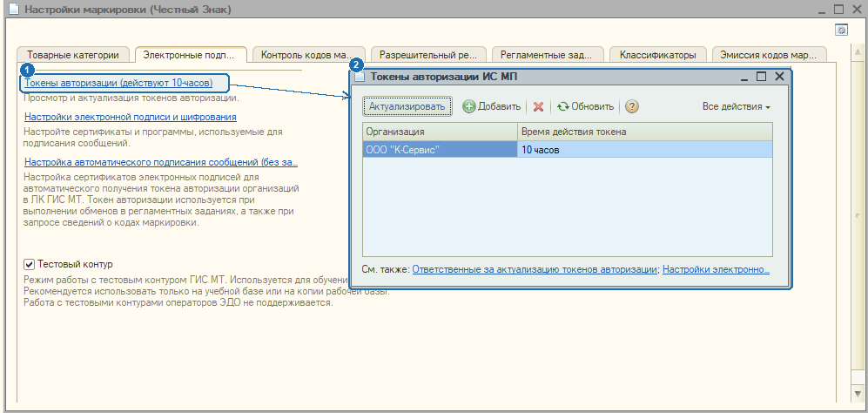Switch to Регламентные зад... tab
Image resolution: width=868 pixels, height=413 pixels.
[x=547, y=55]
